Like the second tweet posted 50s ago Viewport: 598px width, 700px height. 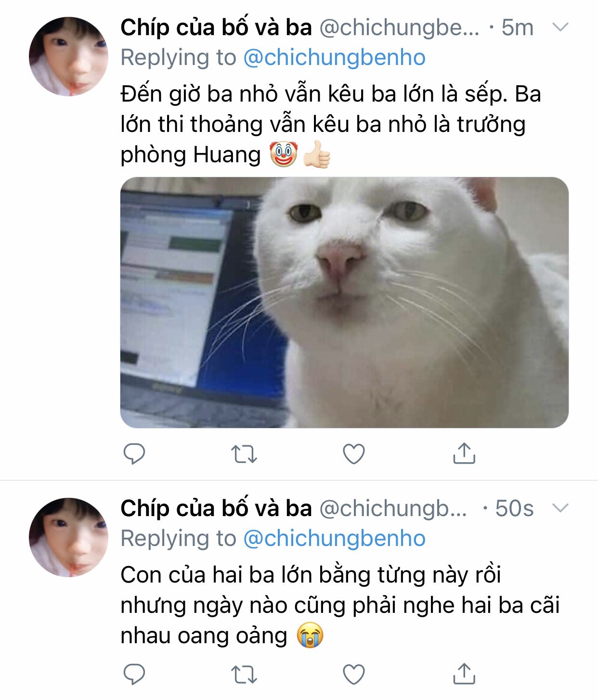point(354,674)
